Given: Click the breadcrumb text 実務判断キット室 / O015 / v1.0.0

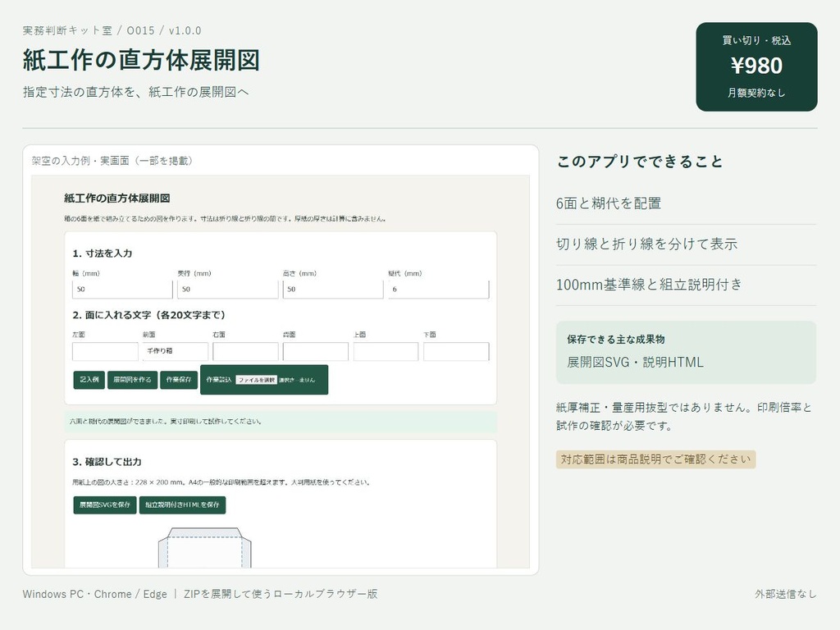Looking at the screenshot, I should (112, 30).
